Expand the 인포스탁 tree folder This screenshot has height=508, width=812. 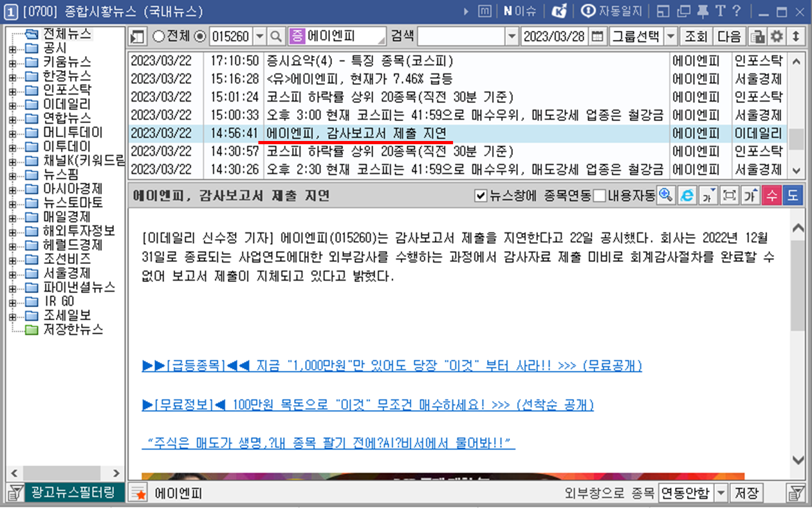(12, 92)
